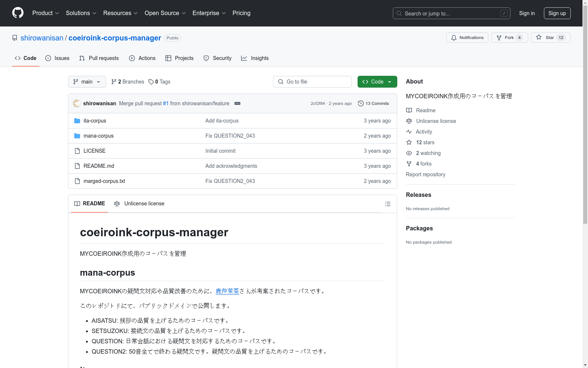
Task: Open the ita-corpus folder
Action: [x=95, y=121]
